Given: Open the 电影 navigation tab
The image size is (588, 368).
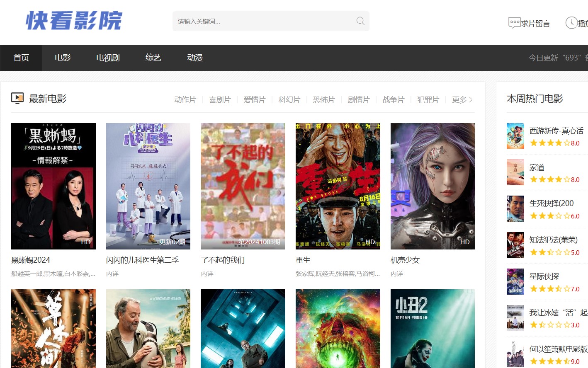Looking at the screenshot, I should (63, 58).
